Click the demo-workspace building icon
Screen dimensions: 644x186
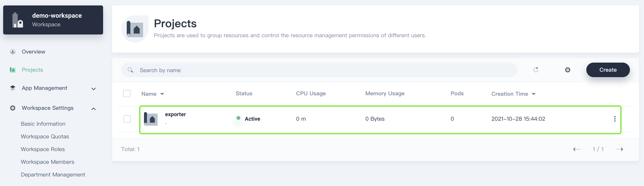pyautogui.click(x=17, y=20)
